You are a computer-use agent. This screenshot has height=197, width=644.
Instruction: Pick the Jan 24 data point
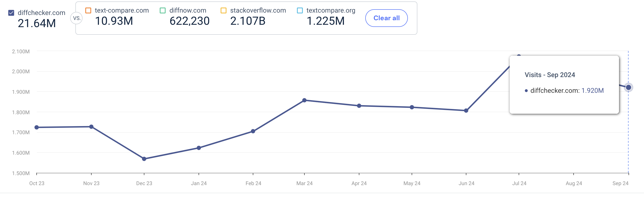point(199,148)
